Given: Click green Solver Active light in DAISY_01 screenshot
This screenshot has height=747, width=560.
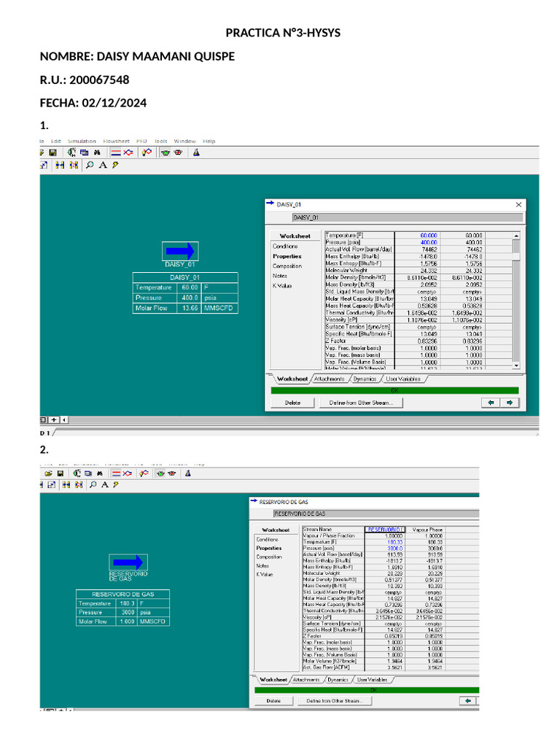Looking at the screenshot, I should pos(166,152).
